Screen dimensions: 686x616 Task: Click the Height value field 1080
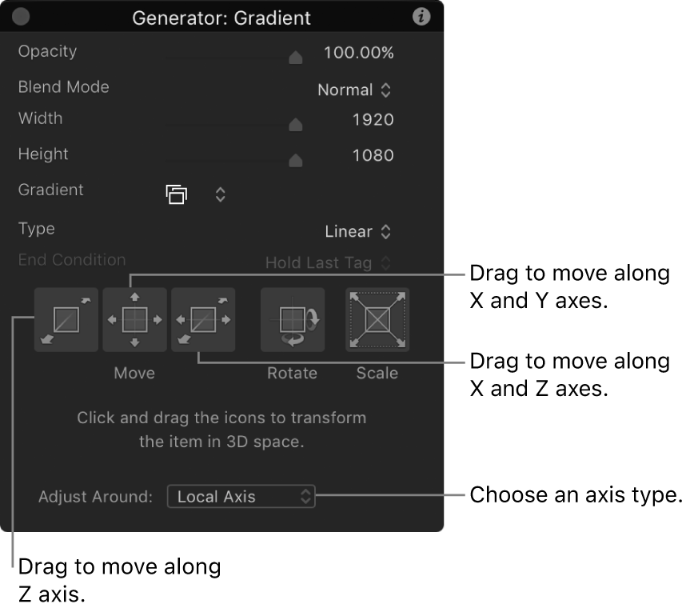tap(373, 155)
